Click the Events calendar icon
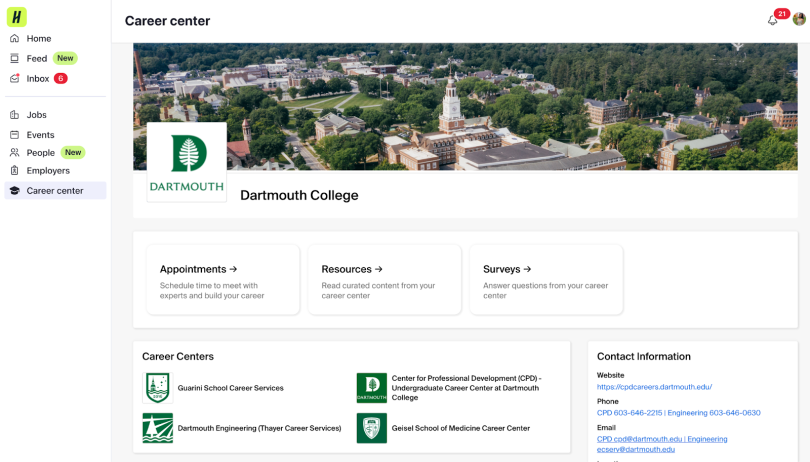810x462 pixels. (14, 135)
